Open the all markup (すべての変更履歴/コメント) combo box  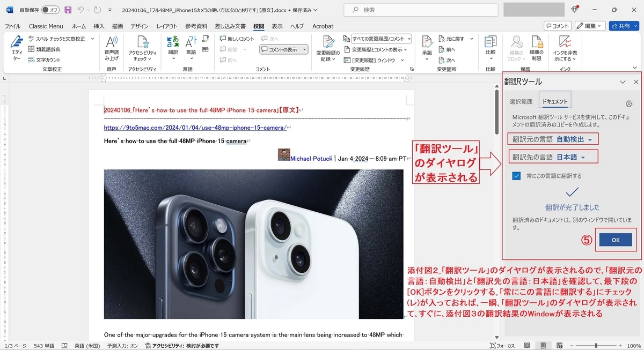[382, 39]
